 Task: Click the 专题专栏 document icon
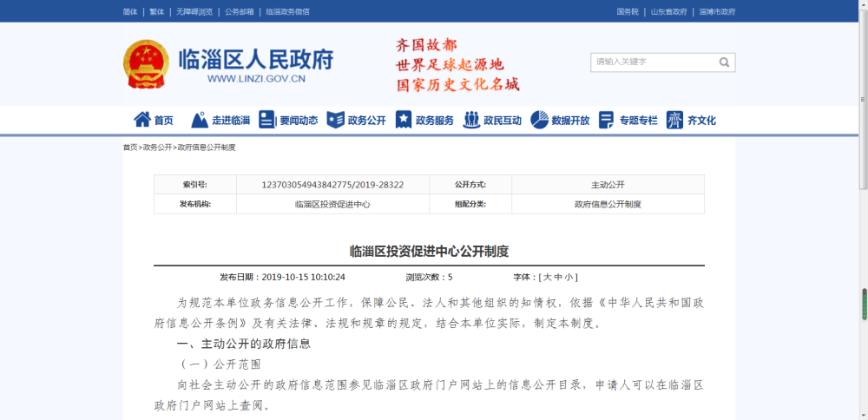607,120
